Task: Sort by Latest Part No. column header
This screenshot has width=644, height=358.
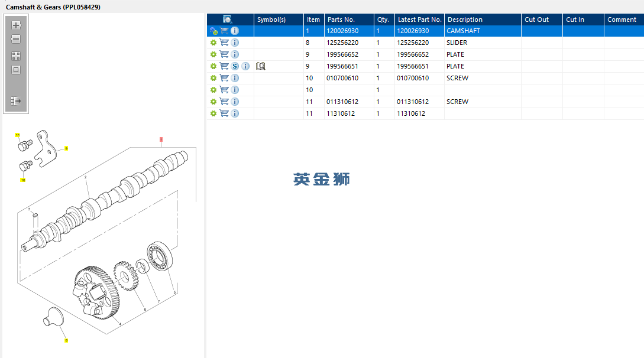Action: [419, 19]
